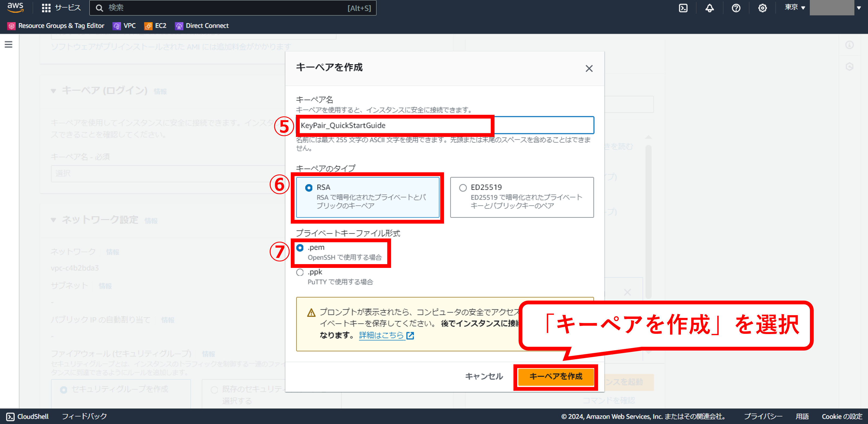Open EC2 bookmark shortcut

coord(155,26)
